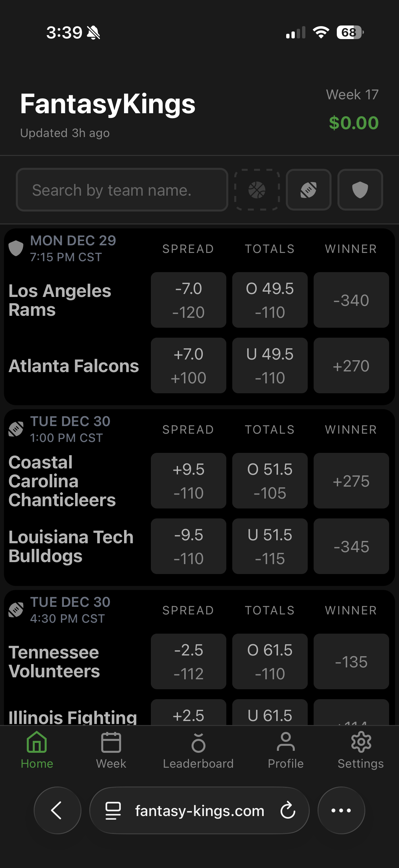399x868 pixels.
Task: Pick Tennessee Volunteers spread -2.5
Action: tap(188, 661)
